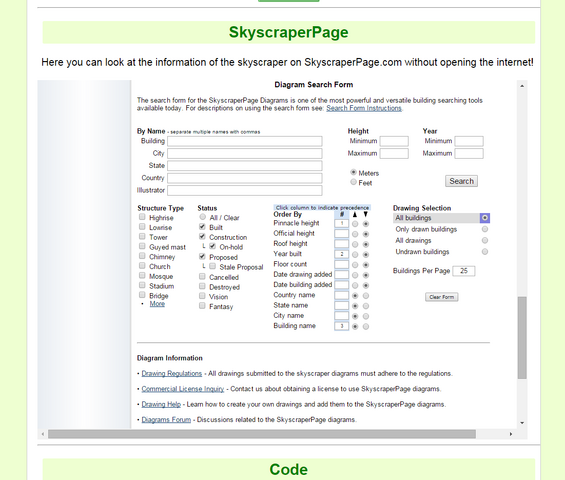Click the State input field

click(245, 166)
